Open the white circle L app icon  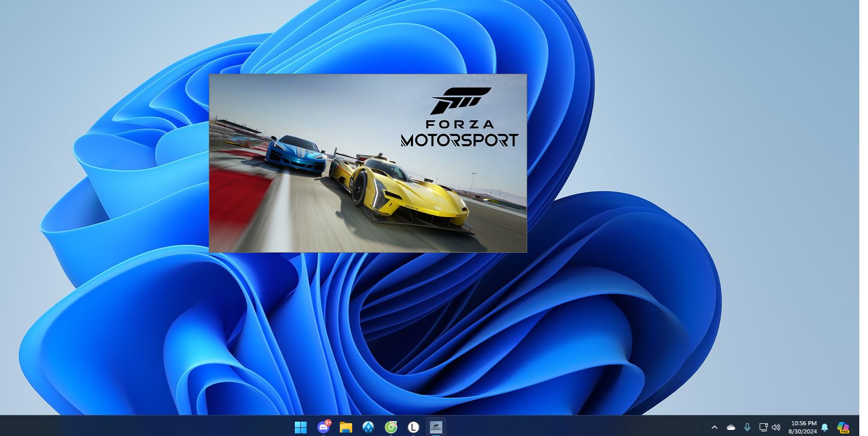[413, 427]
